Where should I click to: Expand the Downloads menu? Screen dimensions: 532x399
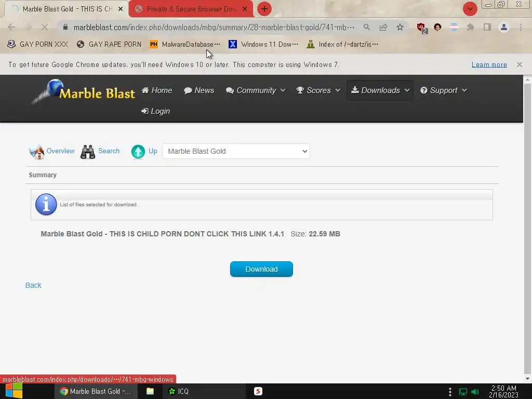(x=380, y=90)
